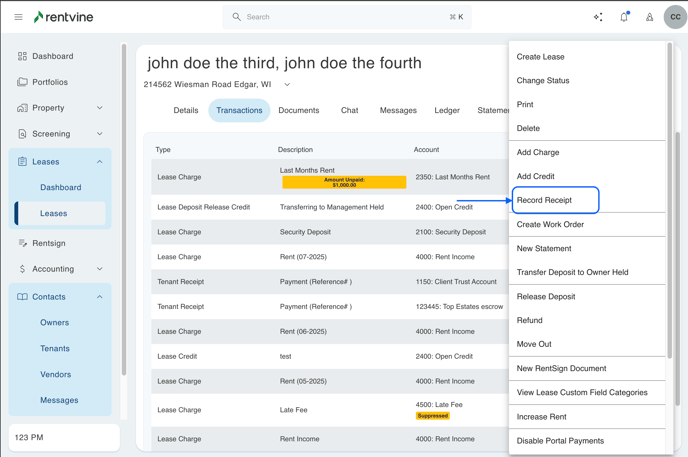This screenshot has height=457, width=688.
Task: Expand the Property sidebar section
Action: (x=99, y=108)
